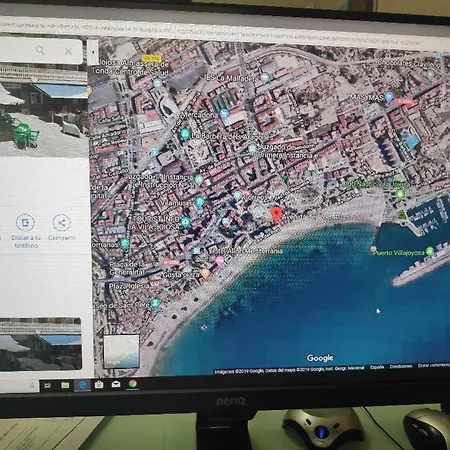Click the 'Plaça de la Generalitat' label

127,268
